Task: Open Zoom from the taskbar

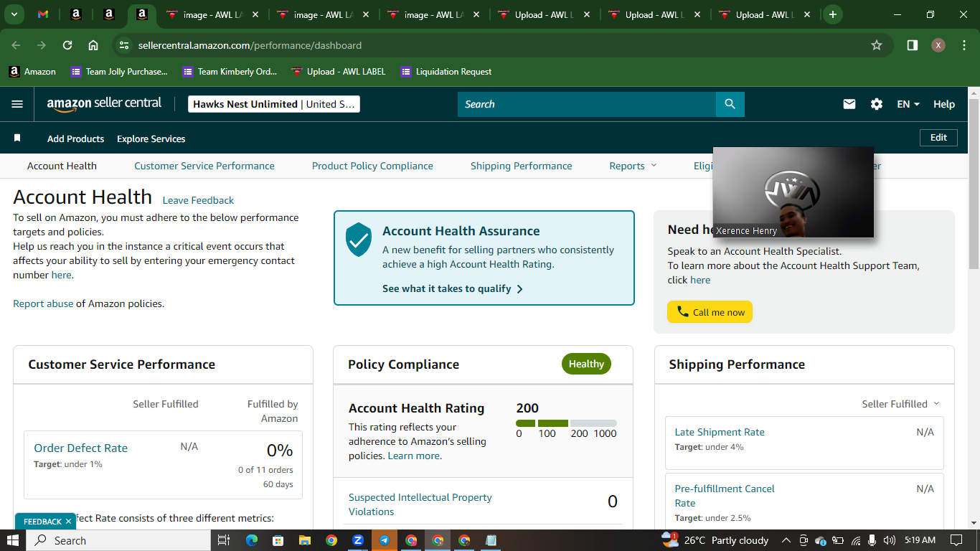Action: [x=358, y=540]
